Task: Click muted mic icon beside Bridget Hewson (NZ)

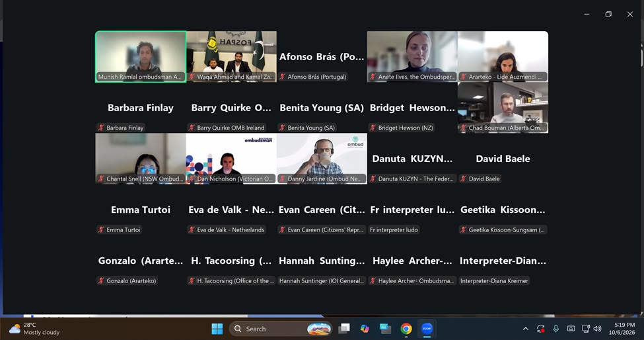Action: coord(373,128)
